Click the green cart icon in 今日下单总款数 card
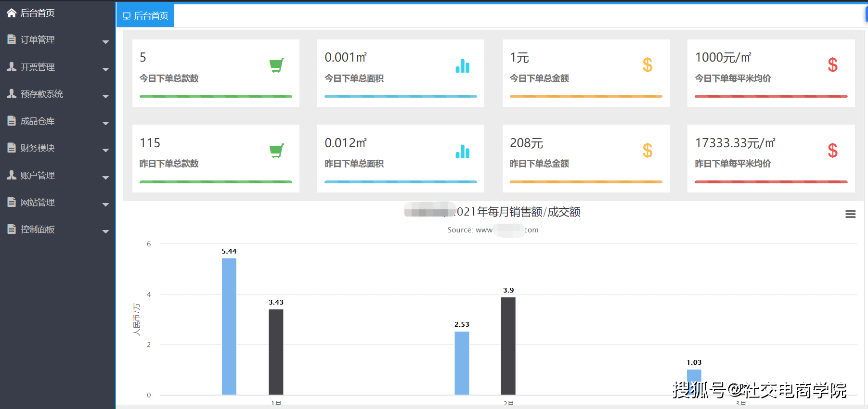Image resolution: width=868 pixels, height=409 pixels. point(277,65)
